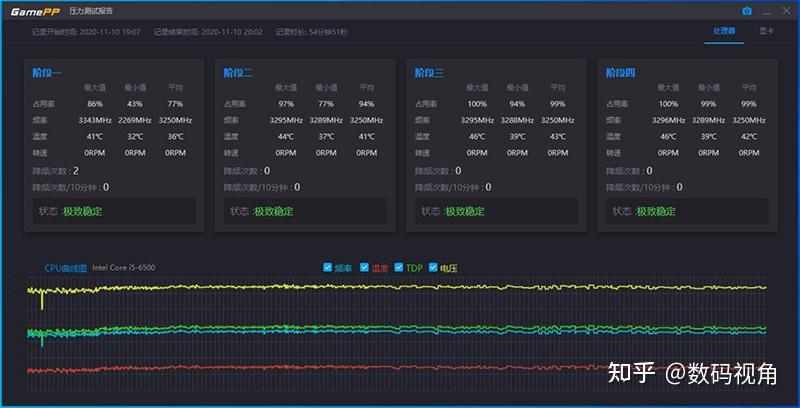Select the 43℃ average temperature value
Viewport: 800px width, 408px height.
558,137
